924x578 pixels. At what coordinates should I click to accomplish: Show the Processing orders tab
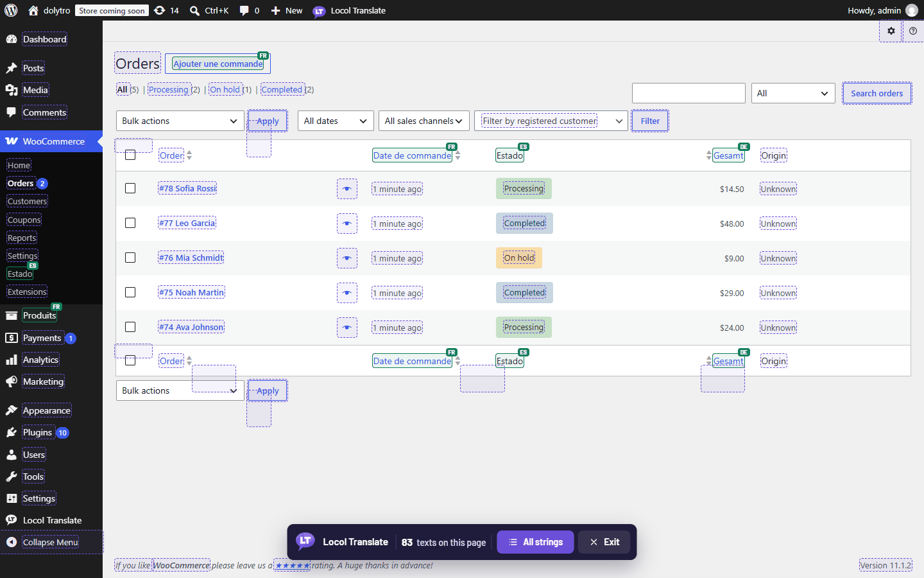point(169,90)
